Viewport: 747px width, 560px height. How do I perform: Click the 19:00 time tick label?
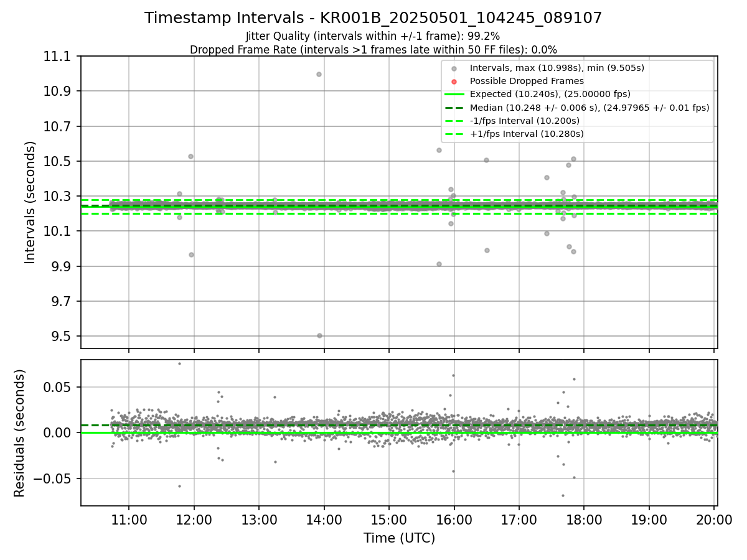[x=649, y=520]
